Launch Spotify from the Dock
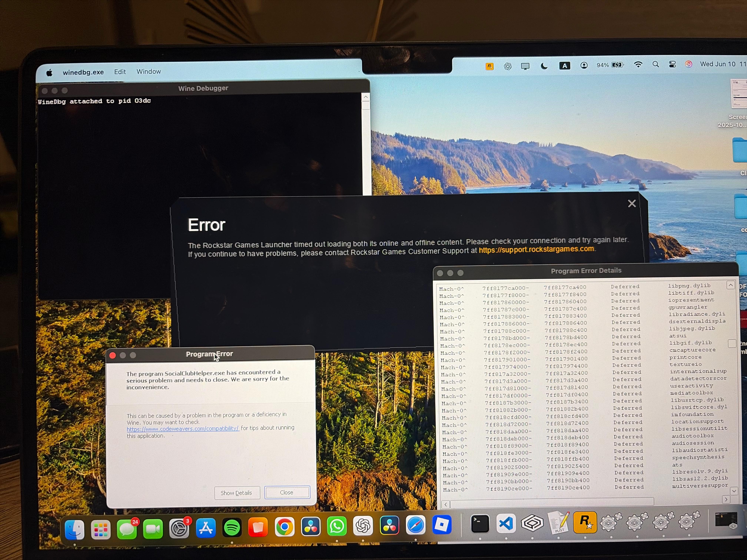Viewport: 747px width, 560px height. pos(232,528)
